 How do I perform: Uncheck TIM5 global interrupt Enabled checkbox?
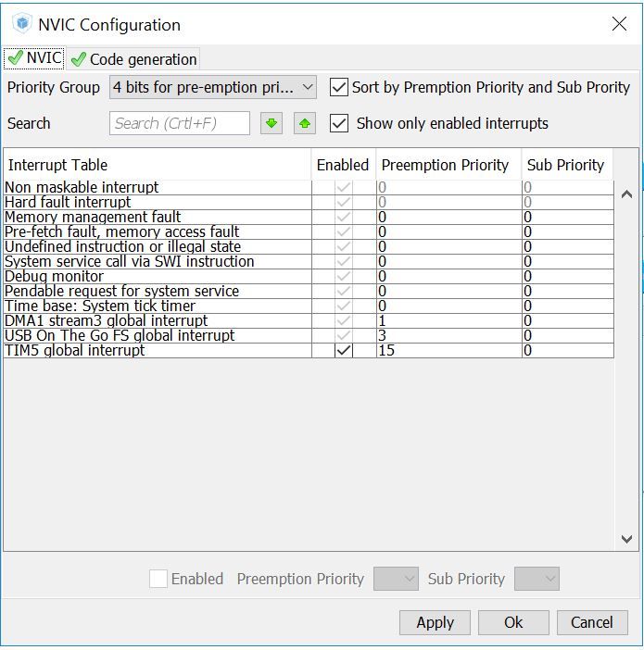tap(343, 351)
